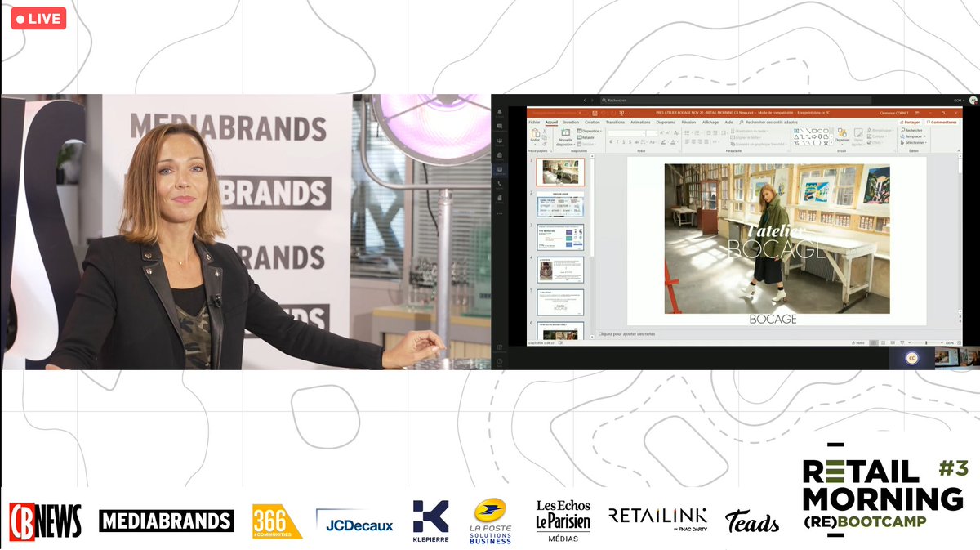The height and width of the screenshot is (550, 980).
Task: Switch to the Affichage tab
Action: (710, 122)
